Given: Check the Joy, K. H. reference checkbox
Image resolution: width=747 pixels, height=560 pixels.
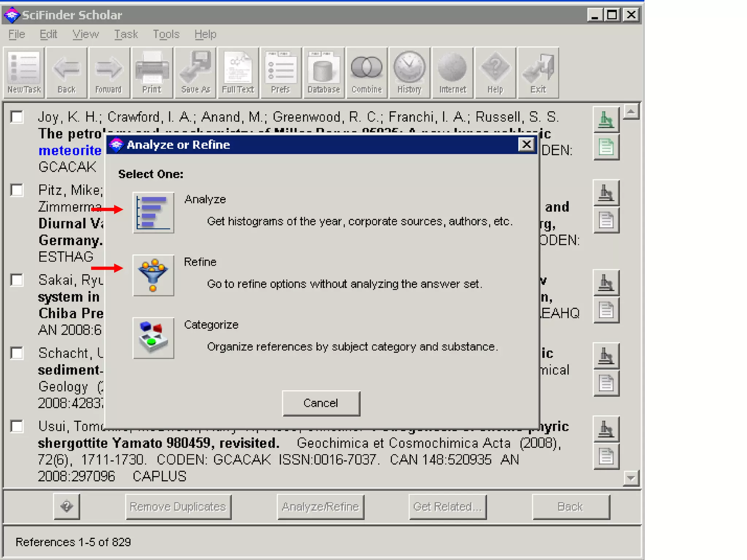Looking at the screenshot, I should (17, 117).
